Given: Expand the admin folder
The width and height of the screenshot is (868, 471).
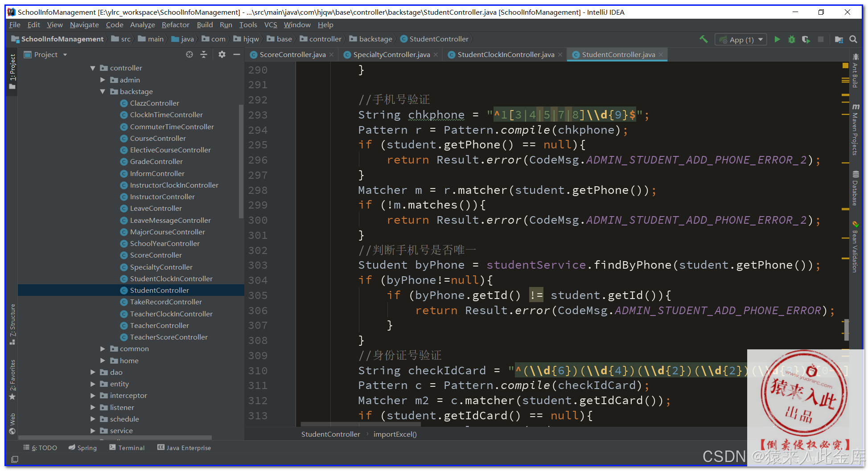Looking at the screenshot, I should point(103,80).
